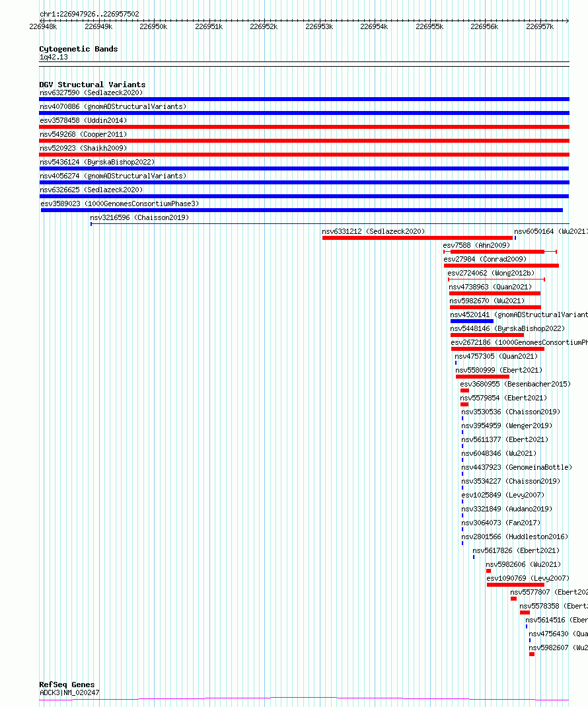The height and width of the screenshot is (707, 588).
Task: Select the red bar under nsv6331212
Action: point(418,238)
